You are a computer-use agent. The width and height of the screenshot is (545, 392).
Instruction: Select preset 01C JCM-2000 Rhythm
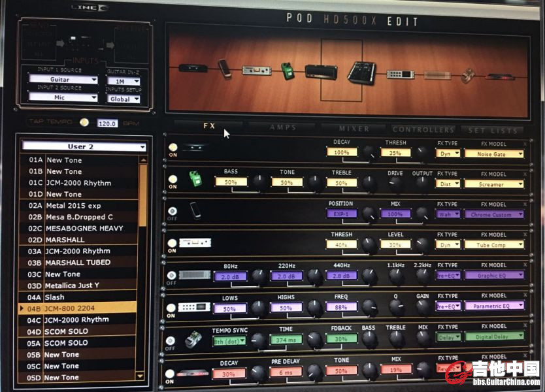(x=78, y=183)
